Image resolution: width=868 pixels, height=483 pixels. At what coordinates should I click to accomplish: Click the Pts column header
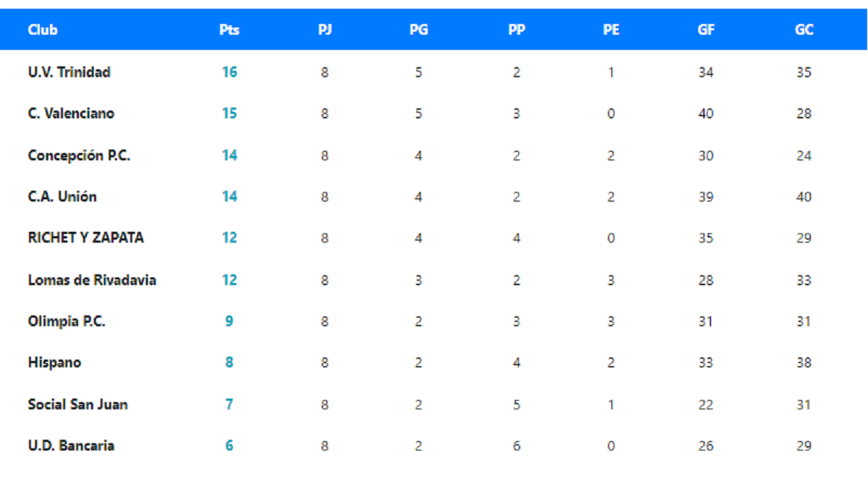click(229, 30)
